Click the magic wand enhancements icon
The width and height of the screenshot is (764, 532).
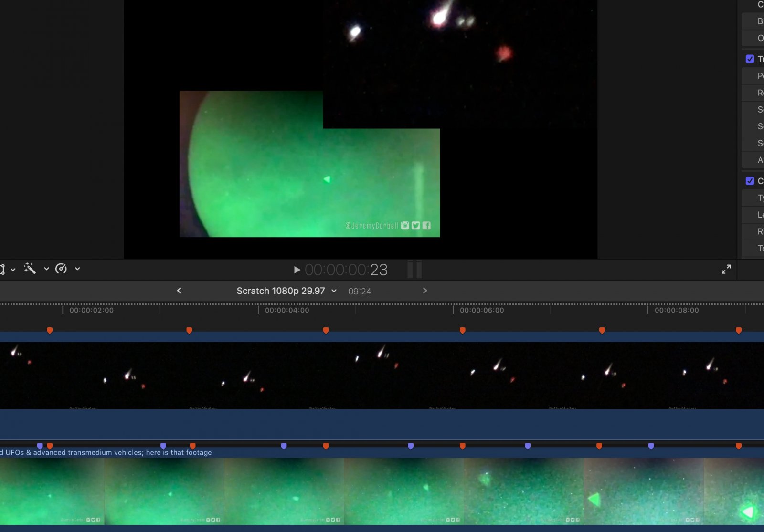30,269
